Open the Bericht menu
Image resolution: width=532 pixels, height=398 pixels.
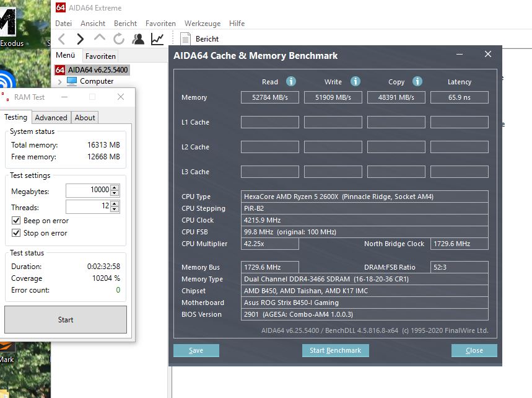click(x=125, y=24)
